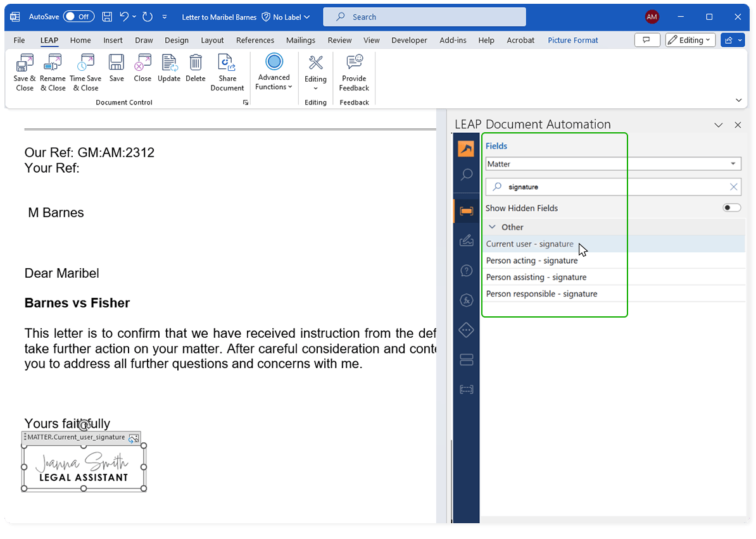Image resolution: width=756 pixels, height=539 pixels.
Task: Select Person acting - signature field
Action: pos(614,261)
